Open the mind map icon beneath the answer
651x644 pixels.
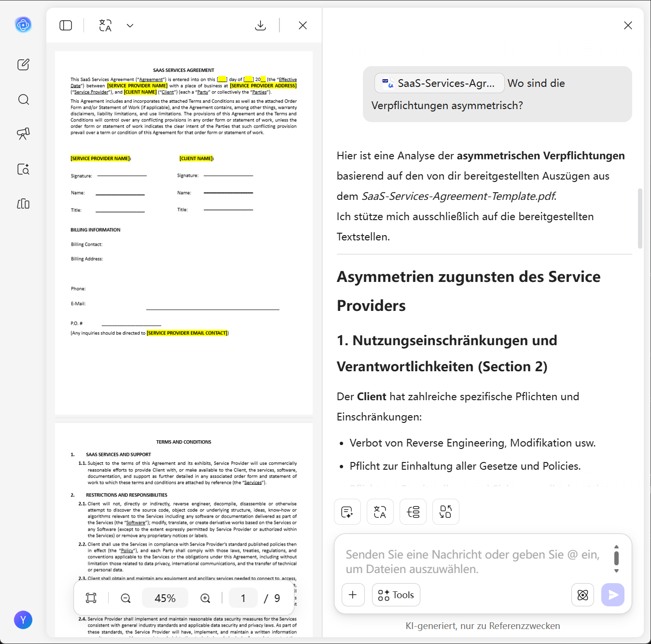pos(413,512)
